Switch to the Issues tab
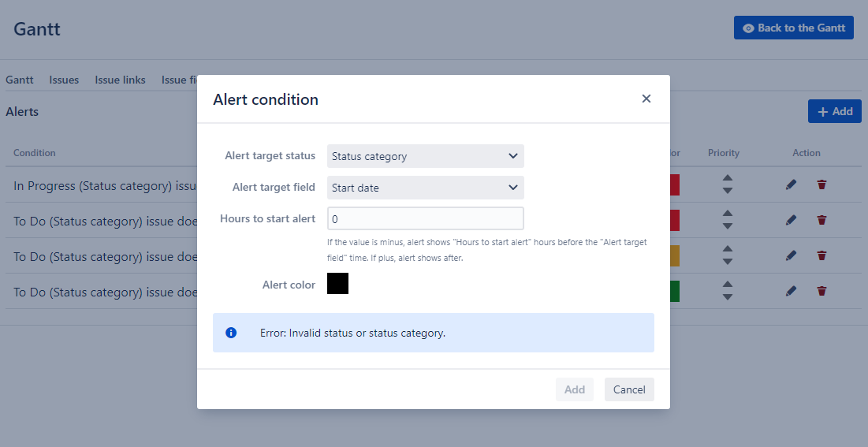 coord(64,80)
